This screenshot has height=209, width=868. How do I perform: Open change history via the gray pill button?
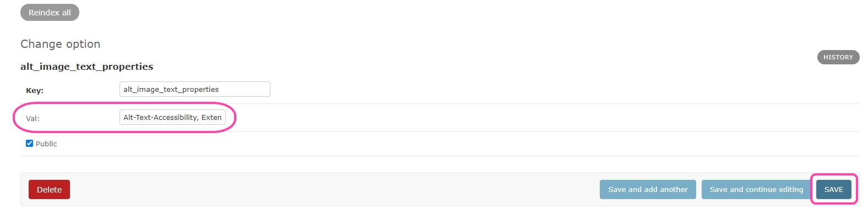(x=838, y=57)
